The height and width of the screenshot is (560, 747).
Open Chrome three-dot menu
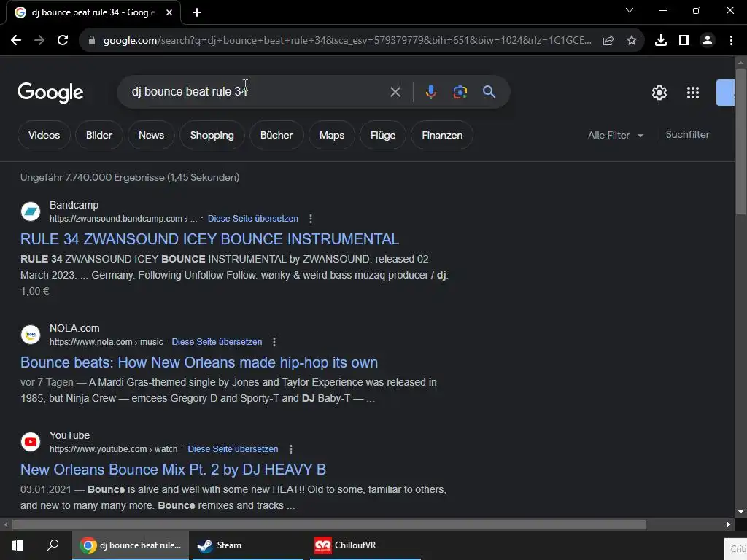pyautogui.click(x=731, y=41)
